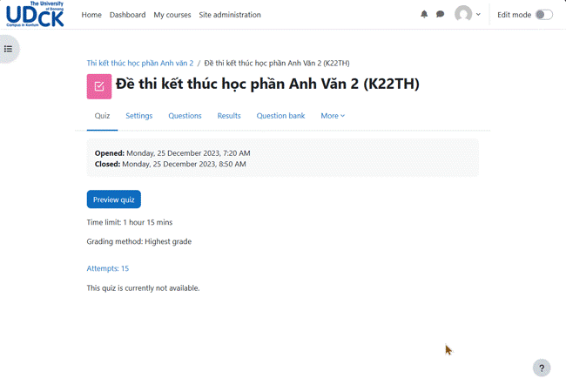Click the UDCK university logo
This screenshot has width=566, height=392.
pyautogui.click(x=35, y=15)
